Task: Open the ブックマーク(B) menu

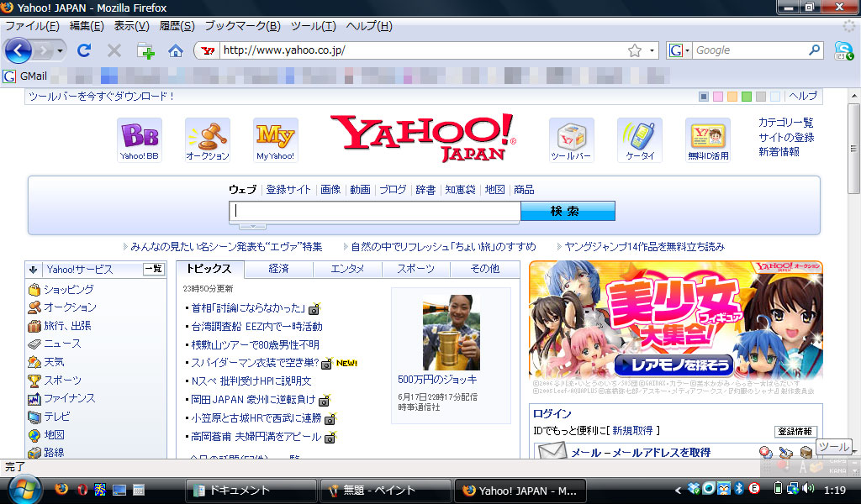Action: (x=243, y=26)
